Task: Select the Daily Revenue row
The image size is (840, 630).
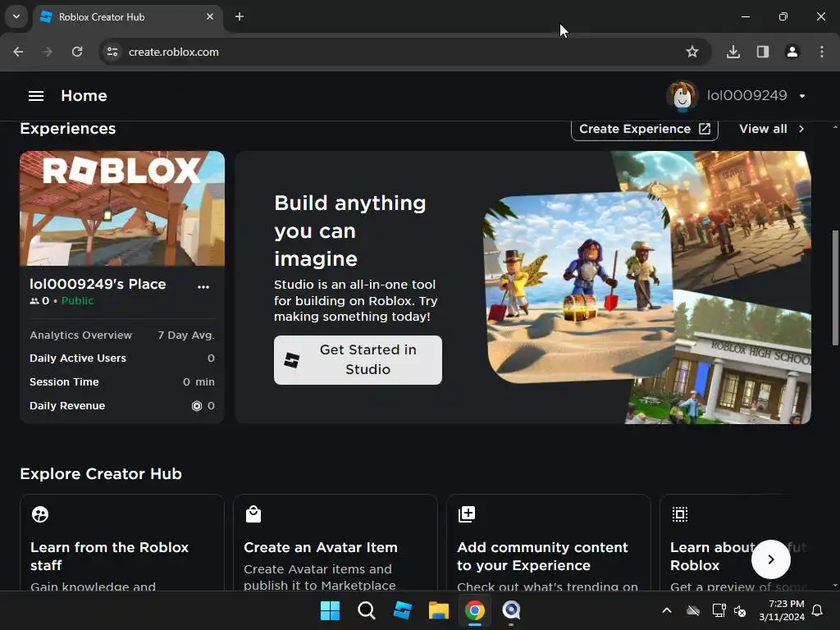Action: tap(122, 406)
